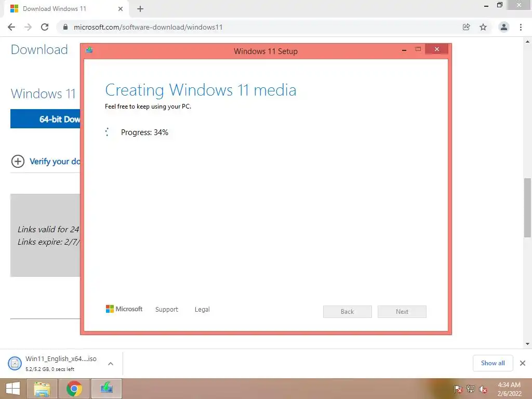Switch to Chrome on the taskbar
The width and height of the screenshot is (532, 399).
coord(74,389)
